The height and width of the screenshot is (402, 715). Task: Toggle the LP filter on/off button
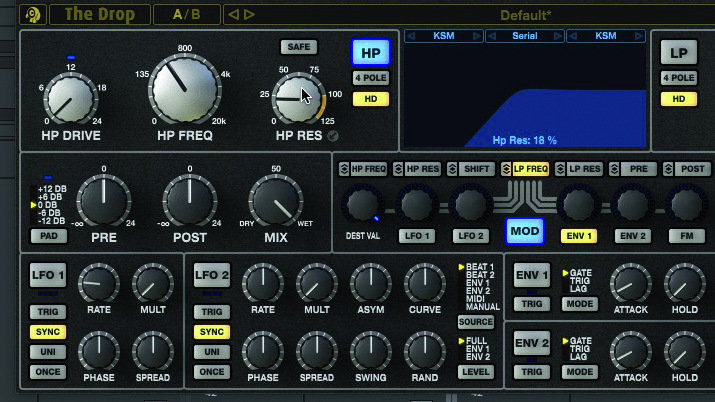679,53
